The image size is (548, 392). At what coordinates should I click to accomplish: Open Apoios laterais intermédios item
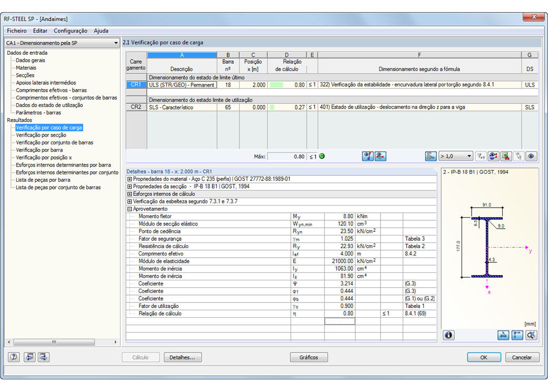pos(46,83)
